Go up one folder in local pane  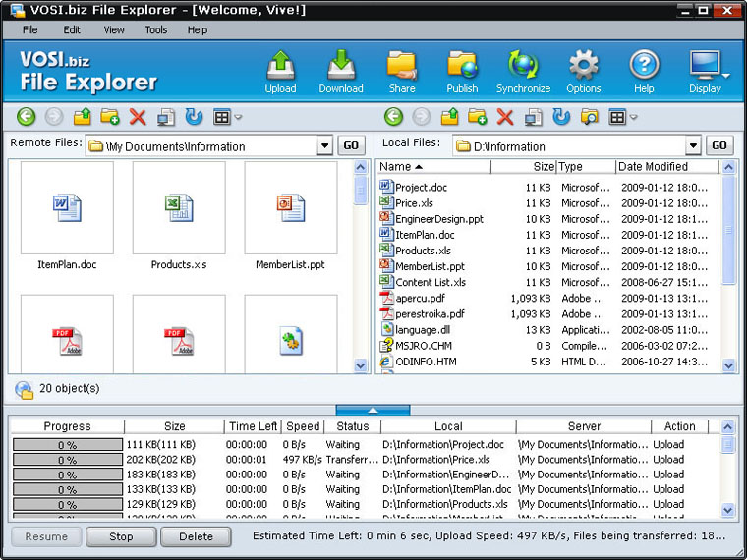coord(449,117)
